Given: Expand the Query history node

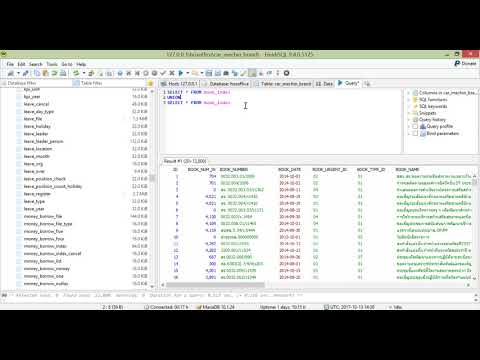Looking at the screenshot, I should [x=409, y=119].
